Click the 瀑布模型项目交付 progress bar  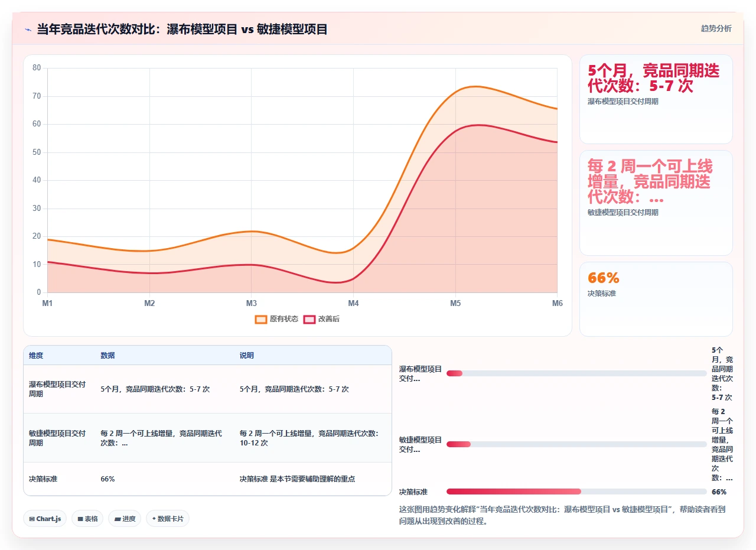576,373
